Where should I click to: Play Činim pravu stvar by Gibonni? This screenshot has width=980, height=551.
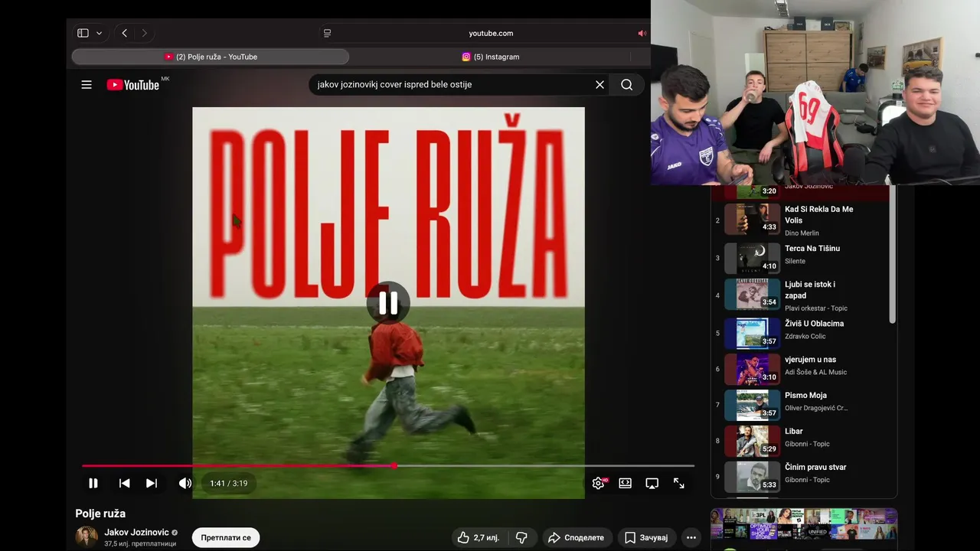801,476
